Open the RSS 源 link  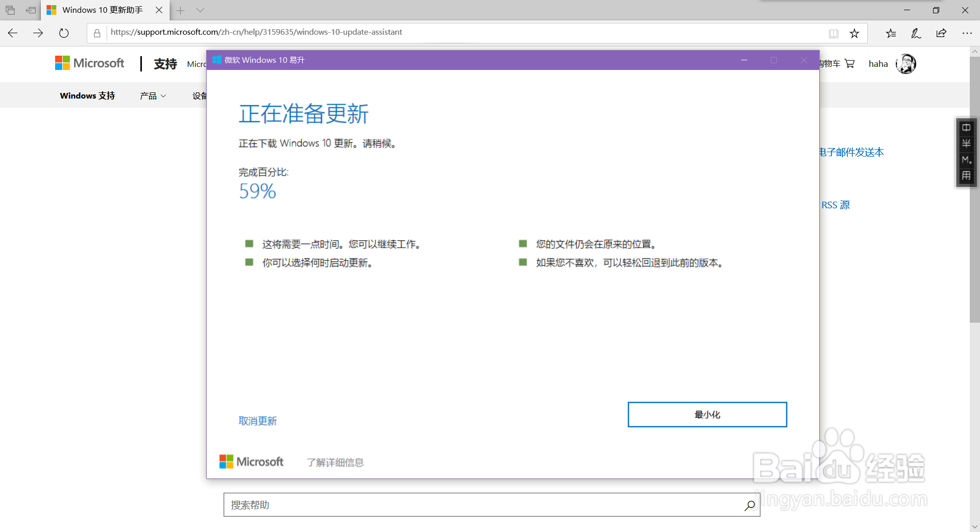(836, 205)
